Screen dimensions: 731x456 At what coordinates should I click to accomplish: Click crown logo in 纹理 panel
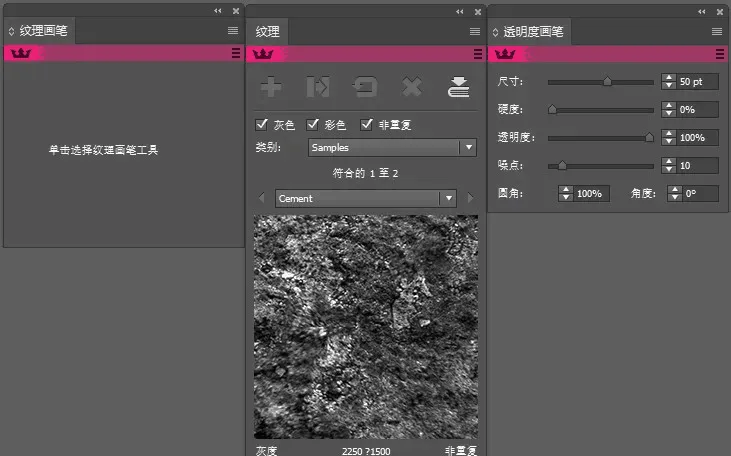point(263,54)
